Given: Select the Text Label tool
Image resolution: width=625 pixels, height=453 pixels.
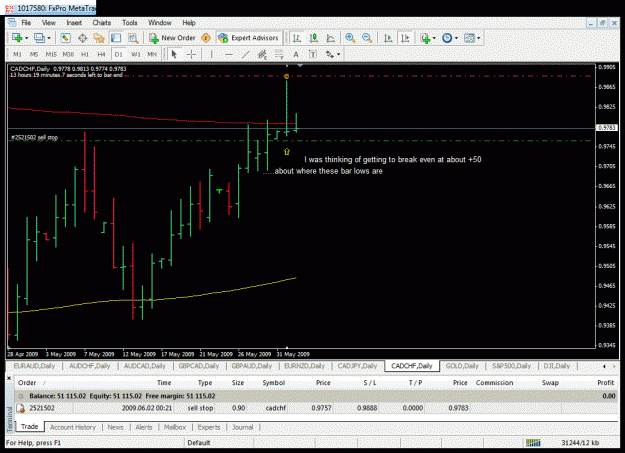Looking at the screenshot, I should coord(312,54).
